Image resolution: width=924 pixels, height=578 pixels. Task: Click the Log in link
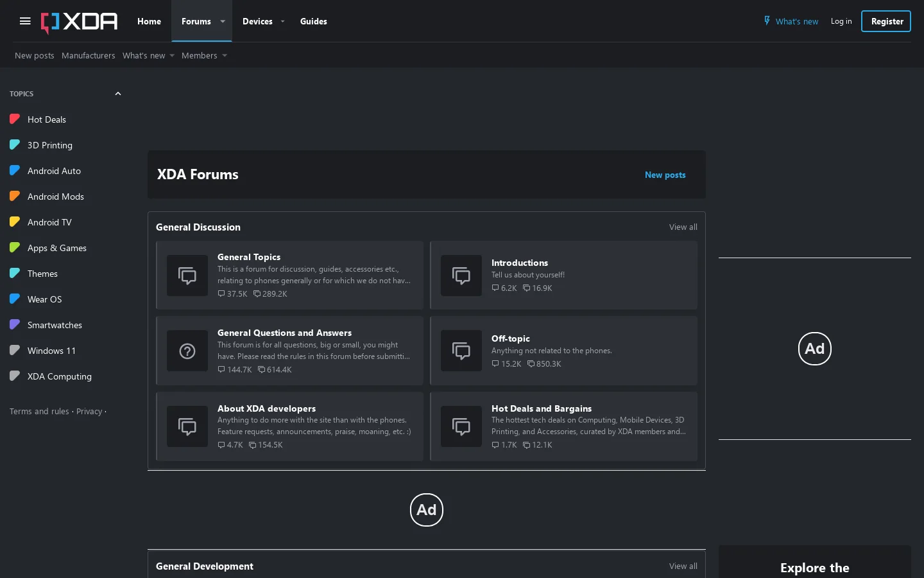click(x=841, y=21)
